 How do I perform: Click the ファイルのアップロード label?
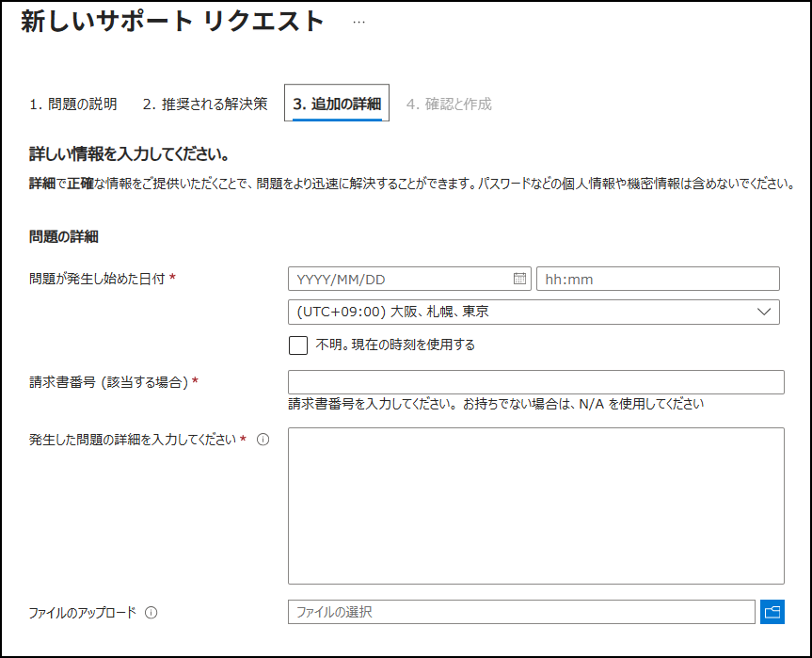tap(83, 613)
